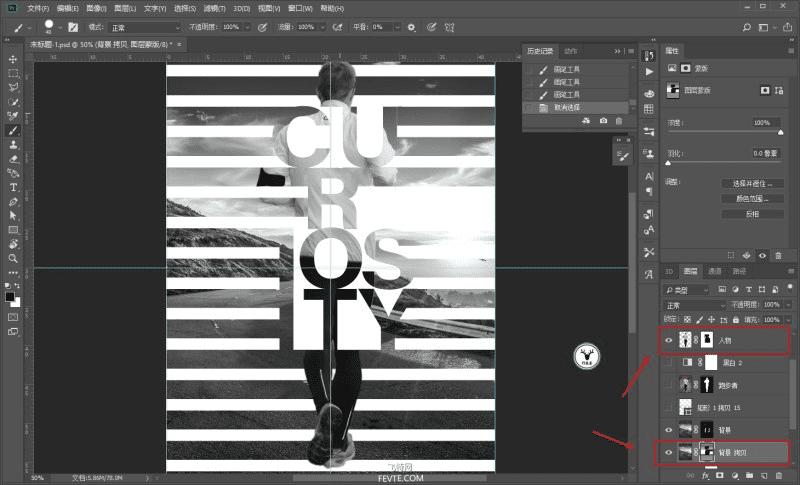Image resolution: width=800 pixels, height=485 pixels.
Task: Load selection from mask dashed-square icon
Action: point(731,256)
